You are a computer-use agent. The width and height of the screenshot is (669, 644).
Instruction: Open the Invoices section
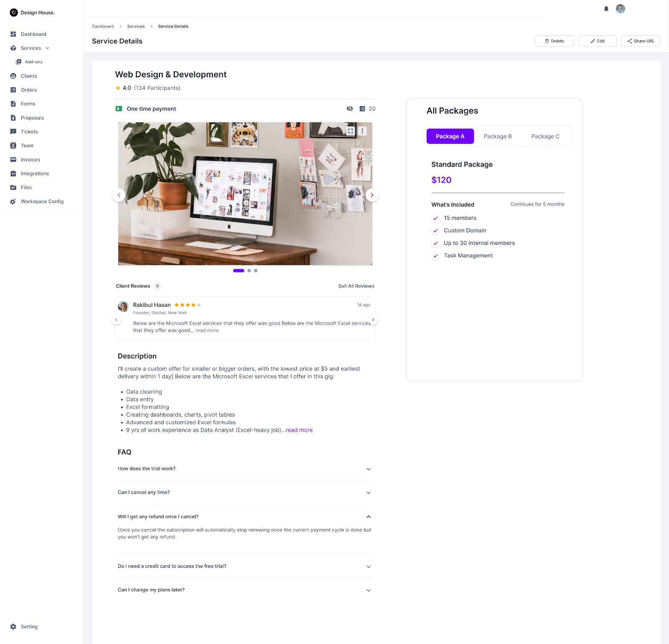tap(30, 159)
